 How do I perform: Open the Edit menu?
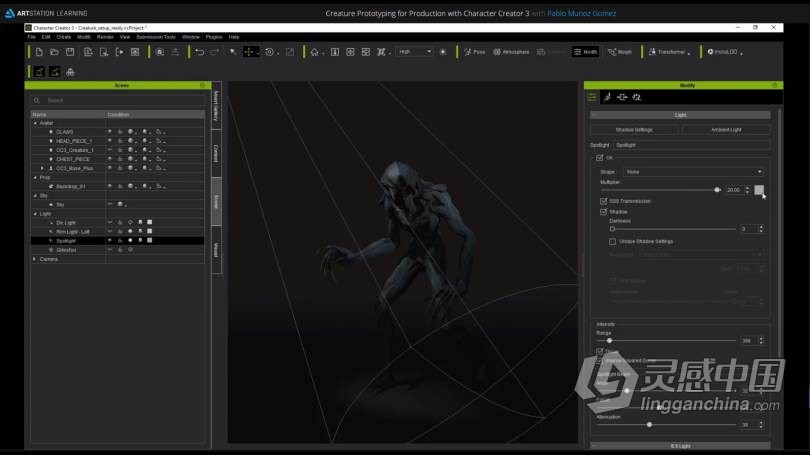pyautogui.click(x=46, y=37)
